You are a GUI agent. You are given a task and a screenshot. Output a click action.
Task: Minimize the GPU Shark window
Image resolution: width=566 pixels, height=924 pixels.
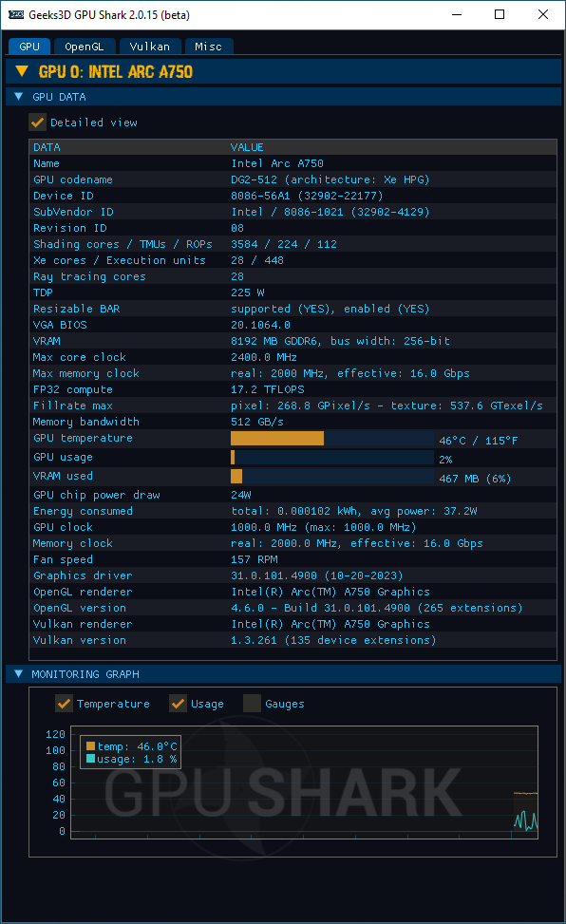tap(457, 15)
